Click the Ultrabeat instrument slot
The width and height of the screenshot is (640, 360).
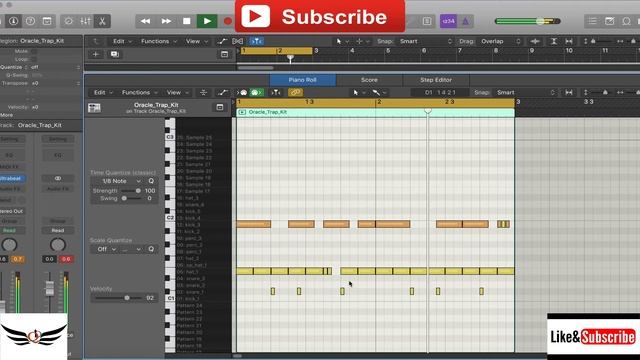coord(12,178)
